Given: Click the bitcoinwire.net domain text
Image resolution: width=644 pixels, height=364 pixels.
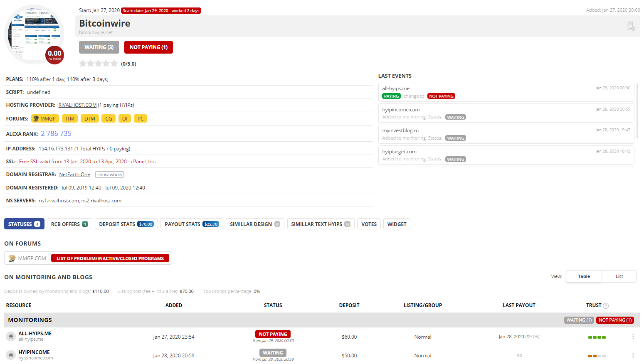Looking at the screenshot, I should 96,32.
